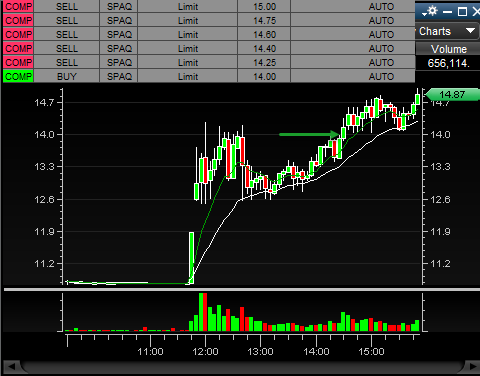Click SELL in the 14.60 order row

tap(67, 35)
